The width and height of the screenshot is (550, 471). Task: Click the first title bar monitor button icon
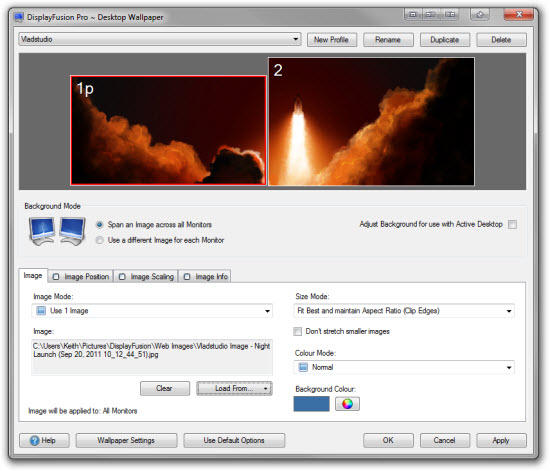point(413,15)
